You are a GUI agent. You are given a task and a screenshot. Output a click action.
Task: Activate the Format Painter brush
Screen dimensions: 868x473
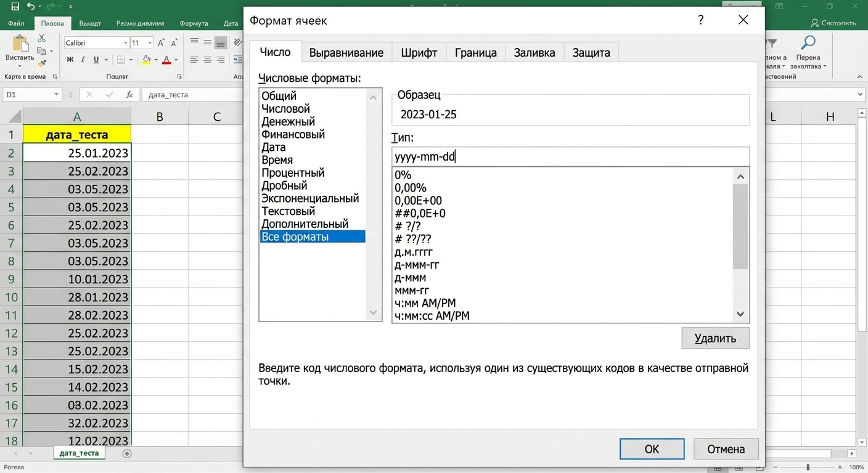click(41, 63)
